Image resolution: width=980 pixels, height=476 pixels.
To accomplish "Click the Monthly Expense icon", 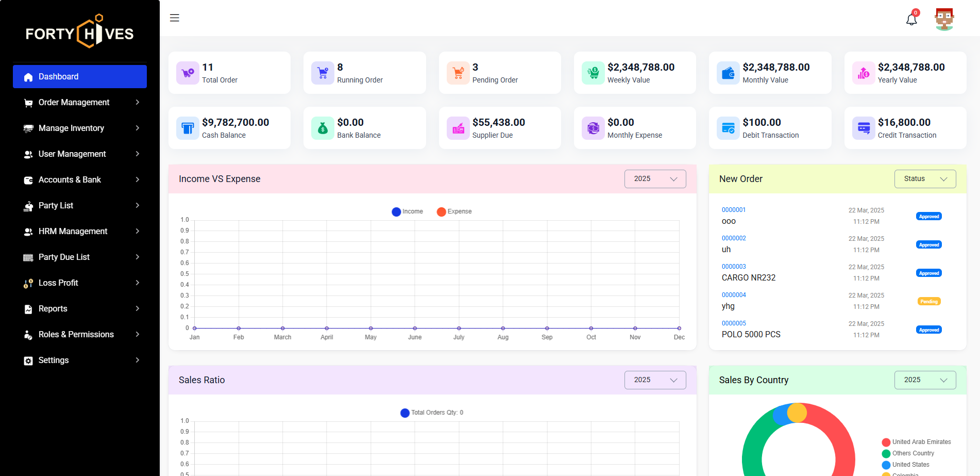I will coord(593,128).
